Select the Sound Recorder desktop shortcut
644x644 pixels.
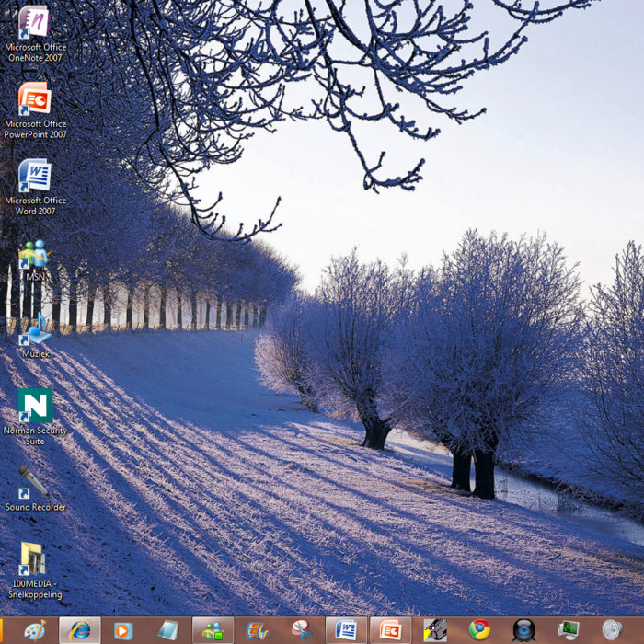35,482
